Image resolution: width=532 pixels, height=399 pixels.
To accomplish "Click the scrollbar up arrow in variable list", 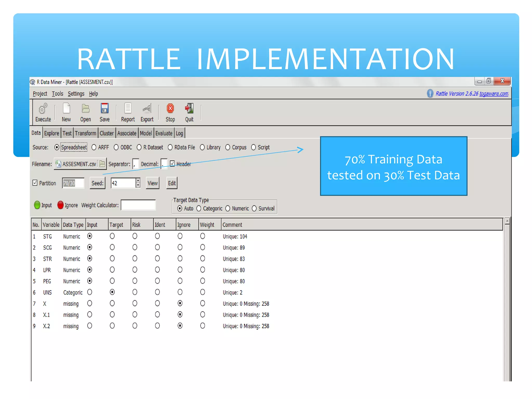I will pyautogui.click(x=507, y=221).
